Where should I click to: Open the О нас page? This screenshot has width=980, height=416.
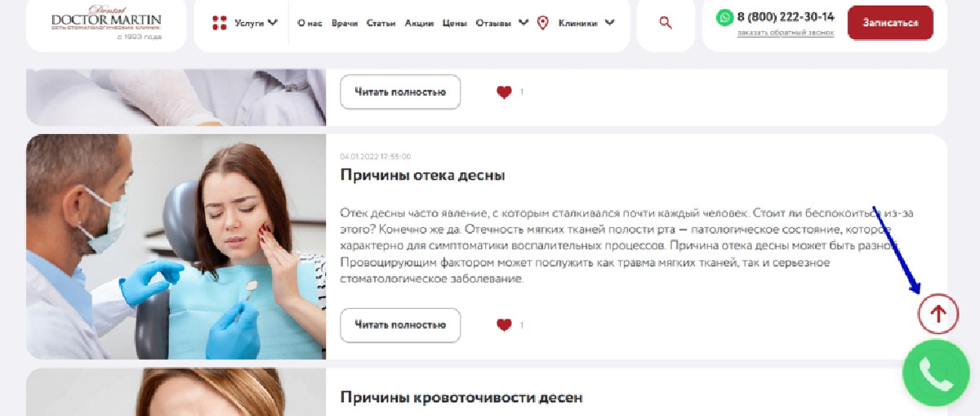coord(310,23)
